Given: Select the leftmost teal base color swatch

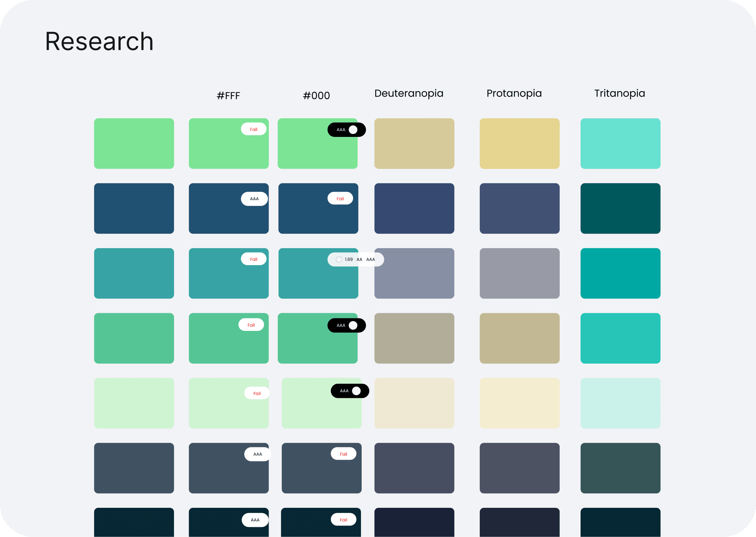Looking at the screenshot, I should click(134, 273).
